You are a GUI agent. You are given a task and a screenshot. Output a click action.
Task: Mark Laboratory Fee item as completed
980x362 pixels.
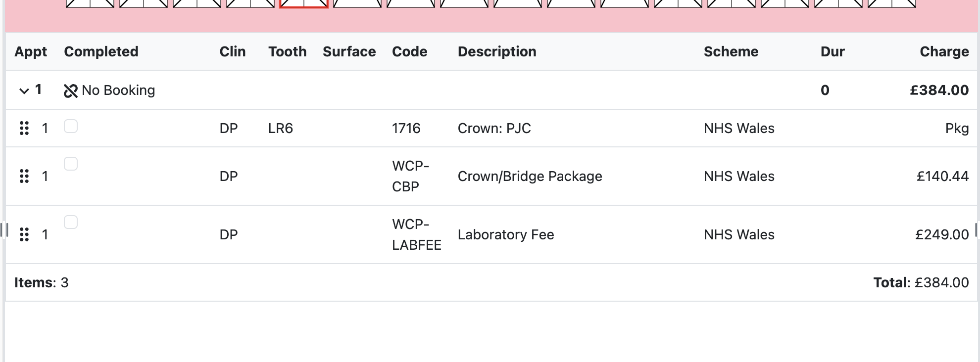coord(71,222)
